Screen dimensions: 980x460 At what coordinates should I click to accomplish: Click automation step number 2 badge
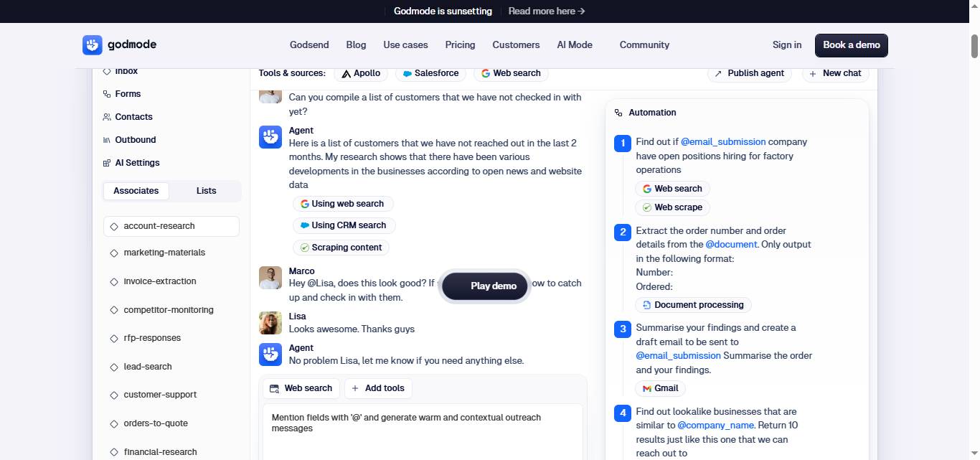[x=622, y=233]
